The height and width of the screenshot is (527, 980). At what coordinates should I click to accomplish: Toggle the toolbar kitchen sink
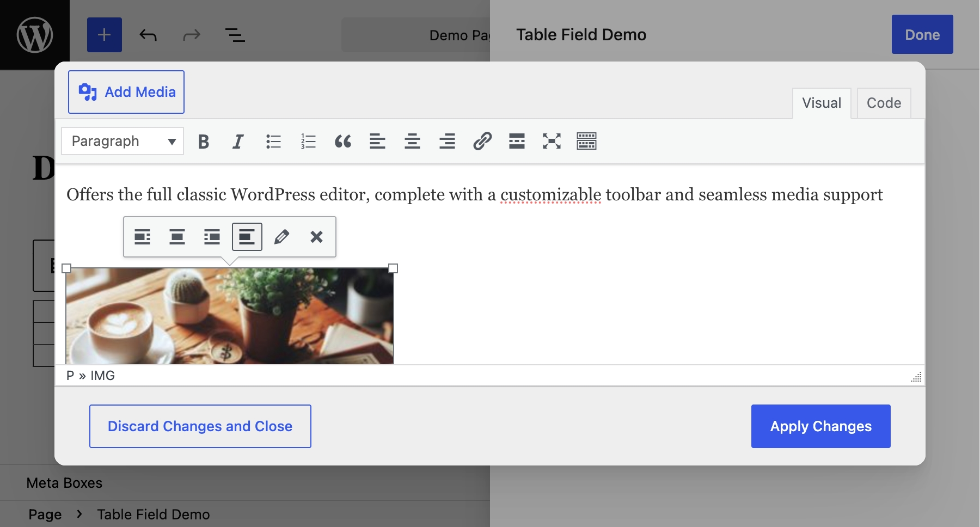(586, 142)
